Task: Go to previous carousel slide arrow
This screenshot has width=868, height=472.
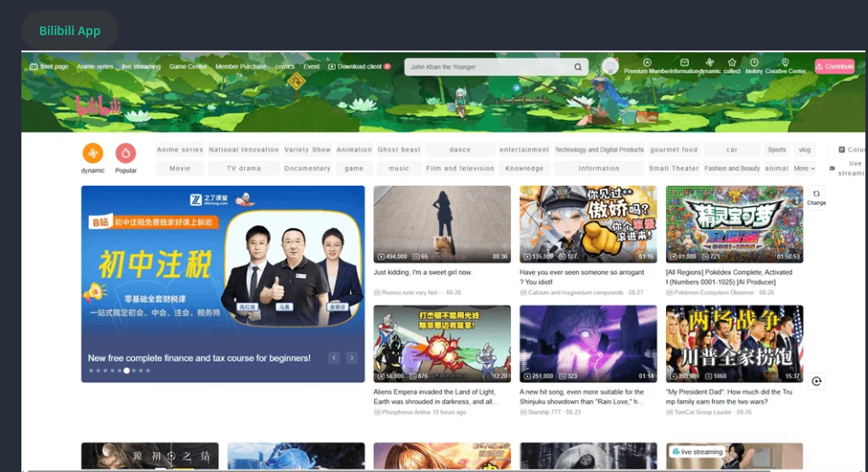Action: coord(334,358)
